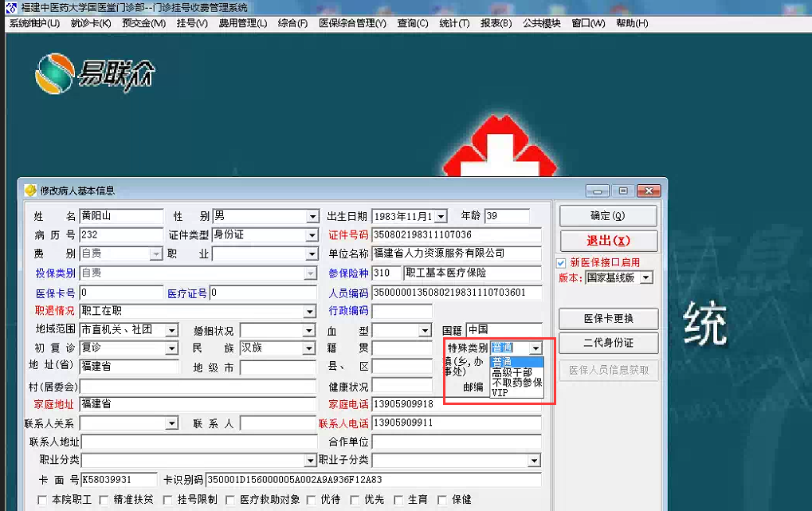Expand the 职业 dropdown
Viewport: 812px width, 511px height.
coord(312,254)
